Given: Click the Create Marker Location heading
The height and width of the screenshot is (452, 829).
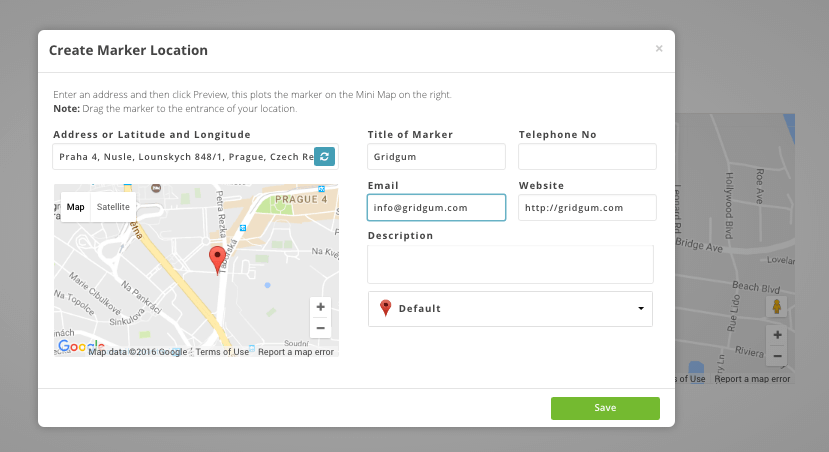Looking at the screenshot, I should [128, 50].
